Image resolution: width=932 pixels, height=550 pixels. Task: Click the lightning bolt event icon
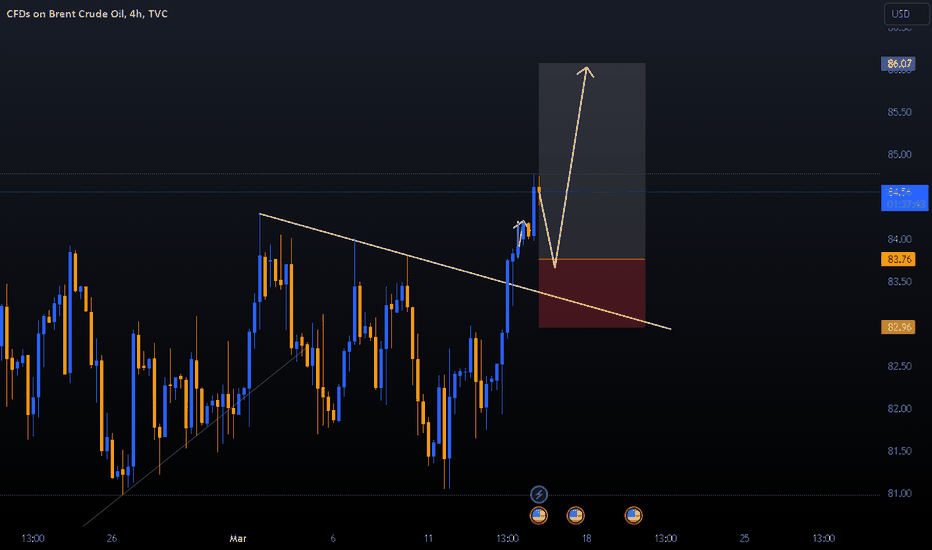pos(539,494)
